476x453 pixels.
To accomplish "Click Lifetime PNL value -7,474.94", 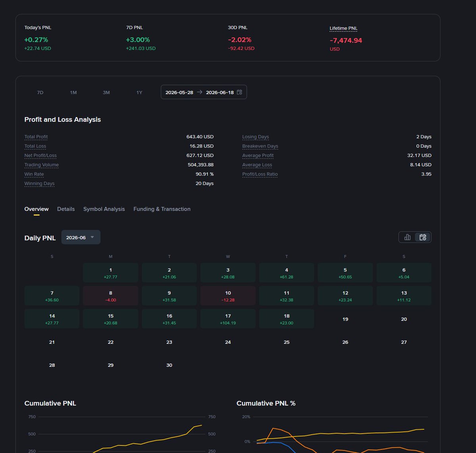I will click(x=346, y=40).
